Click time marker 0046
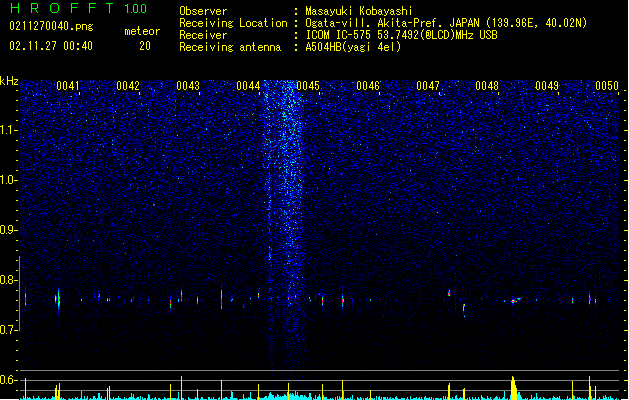 [x=368, y=86]
